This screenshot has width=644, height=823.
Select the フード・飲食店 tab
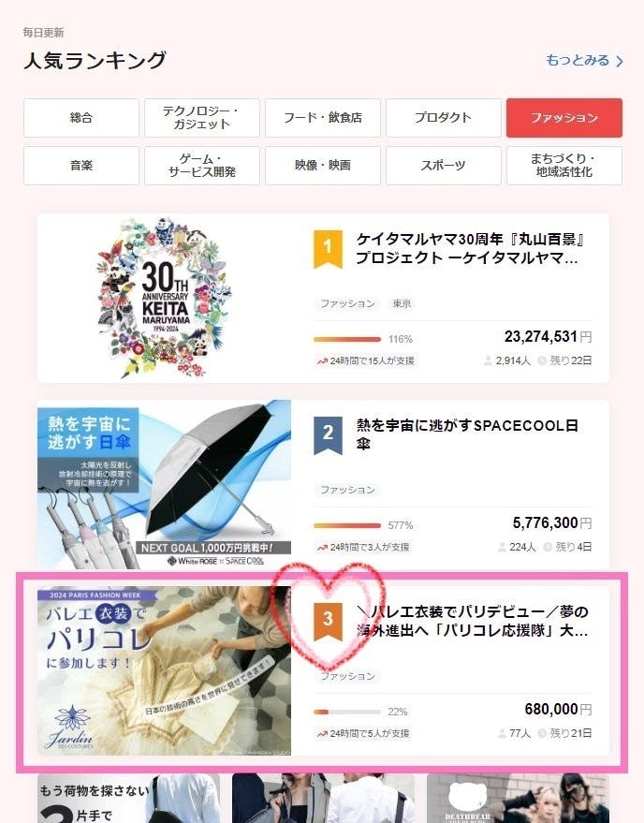[x=323, y=118]
